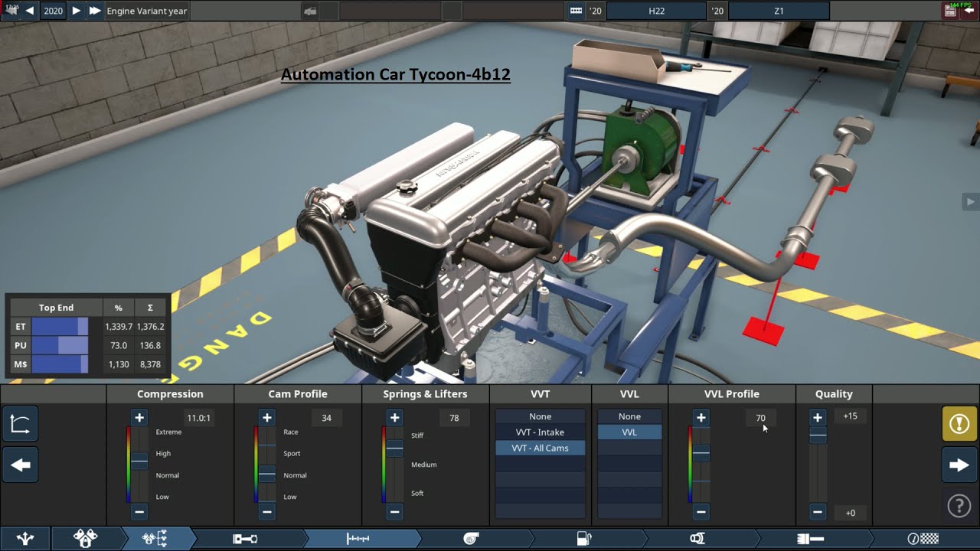The width and height of the screenshot is (980, 551).
Task: Click the Cam Profile slider handle
Action: 266,474
